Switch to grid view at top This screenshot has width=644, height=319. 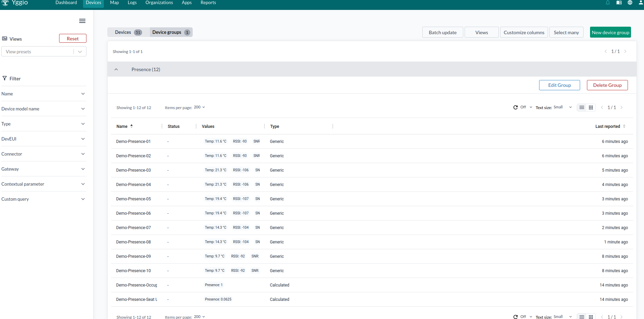coord(591,107)
